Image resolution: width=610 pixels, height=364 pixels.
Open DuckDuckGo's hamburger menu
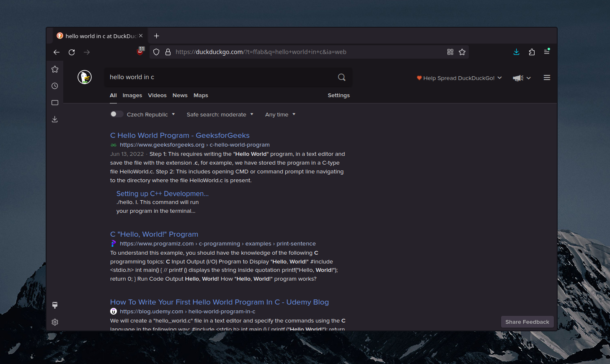point(547,77)
